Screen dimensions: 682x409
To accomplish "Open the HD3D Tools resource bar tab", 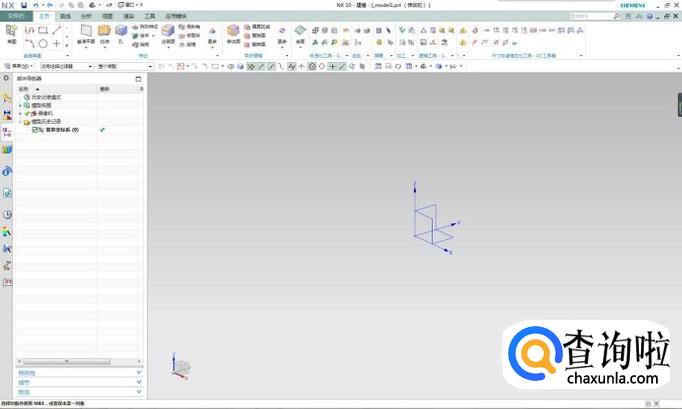I will pos(7,171).
